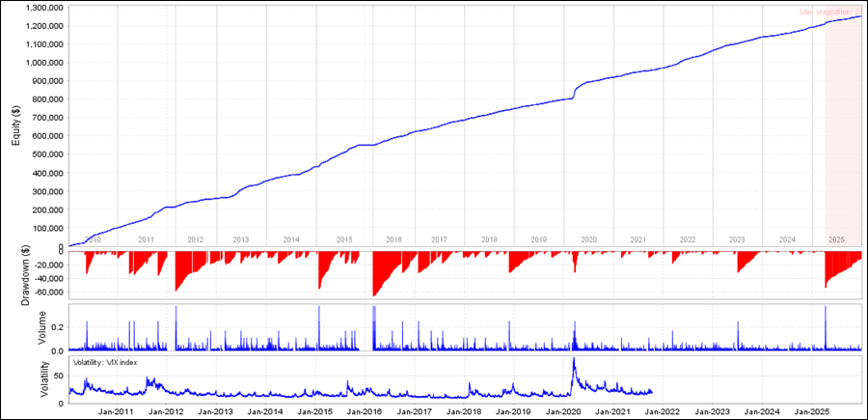
Task: Select the 1,000,000 equity axis value
Action: coord(45,63)
